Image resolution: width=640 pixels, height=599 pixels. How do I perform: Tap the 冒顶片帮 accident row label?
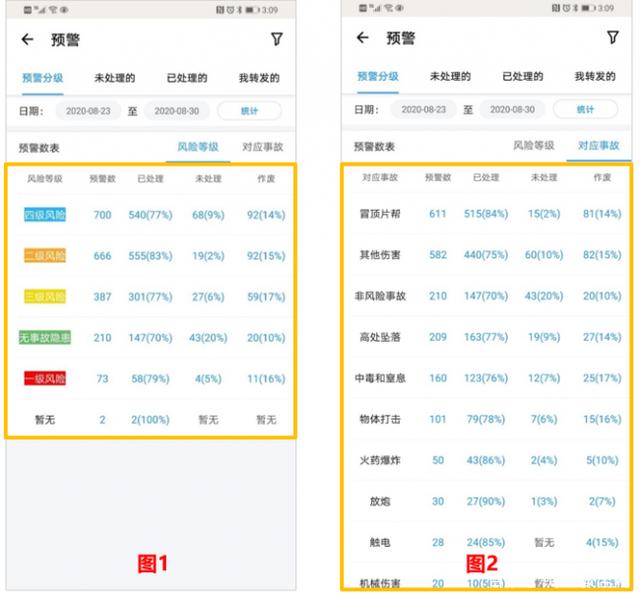coord(379,214)
